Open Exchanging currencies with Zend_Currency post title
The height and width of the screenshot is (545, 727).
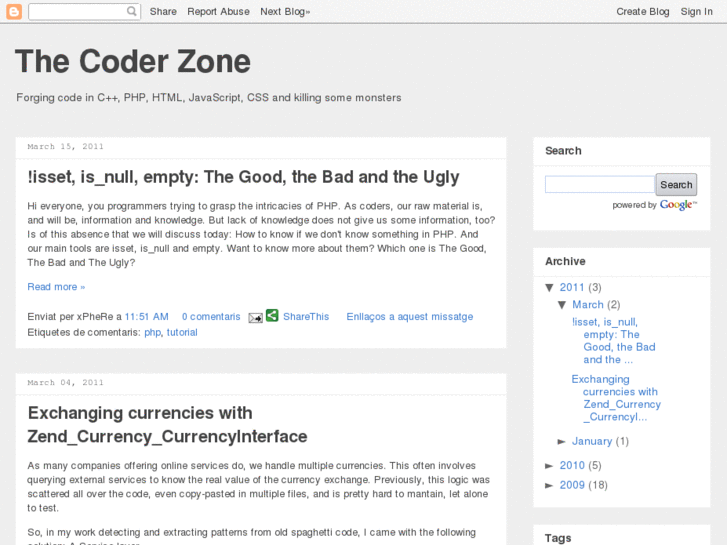pos(167,425)
